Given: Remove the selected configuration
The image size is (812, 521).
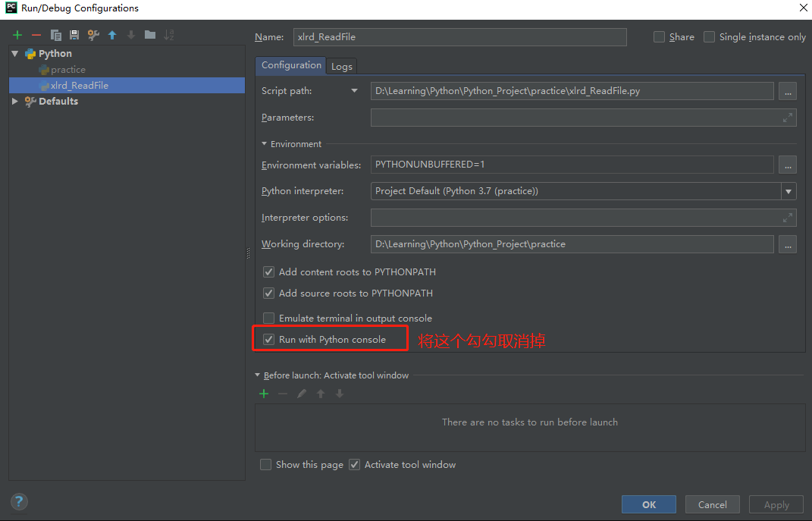Looking at the screenshot, I should tap(36, 34).
